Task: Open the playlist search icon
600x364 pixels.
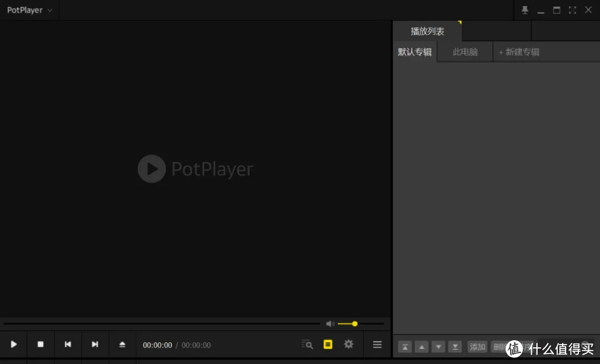Action: click(x=307, y=345)
